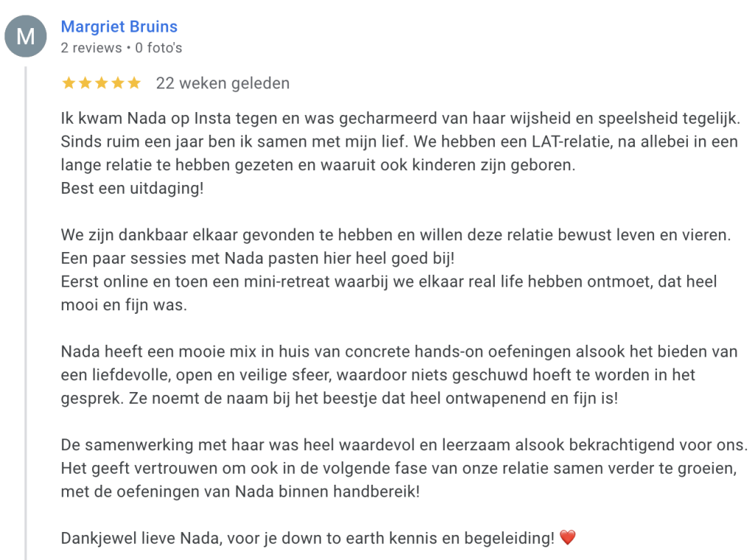Image resolution: width=755 pixels, height=560 pixels.
Task: Click the sentence starting "Ik kwam Nada"
Action: [x=400, y=118]
